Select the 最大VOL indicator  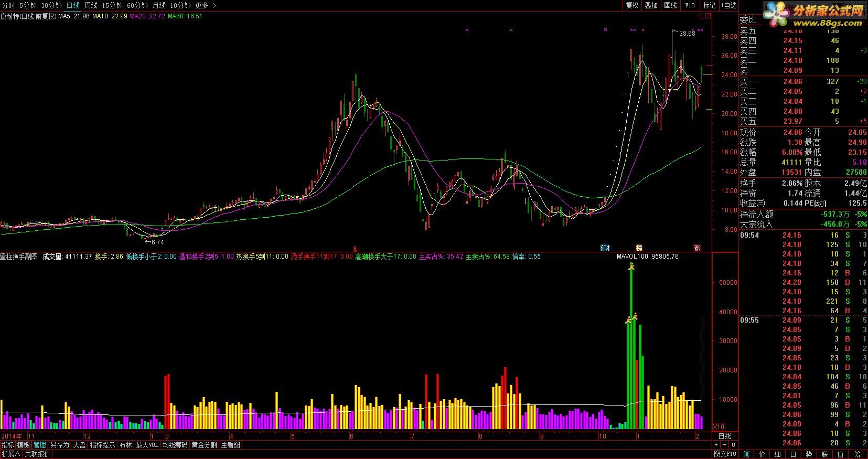click(147, 445)
